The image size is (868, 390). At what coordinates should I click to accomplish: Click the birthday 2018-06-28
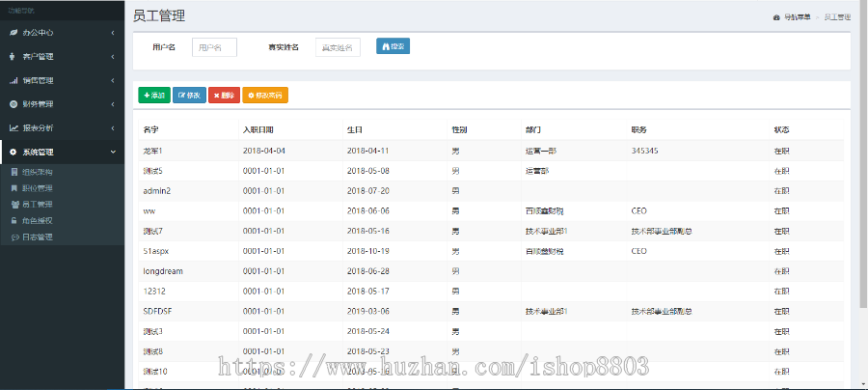[368, 271]
